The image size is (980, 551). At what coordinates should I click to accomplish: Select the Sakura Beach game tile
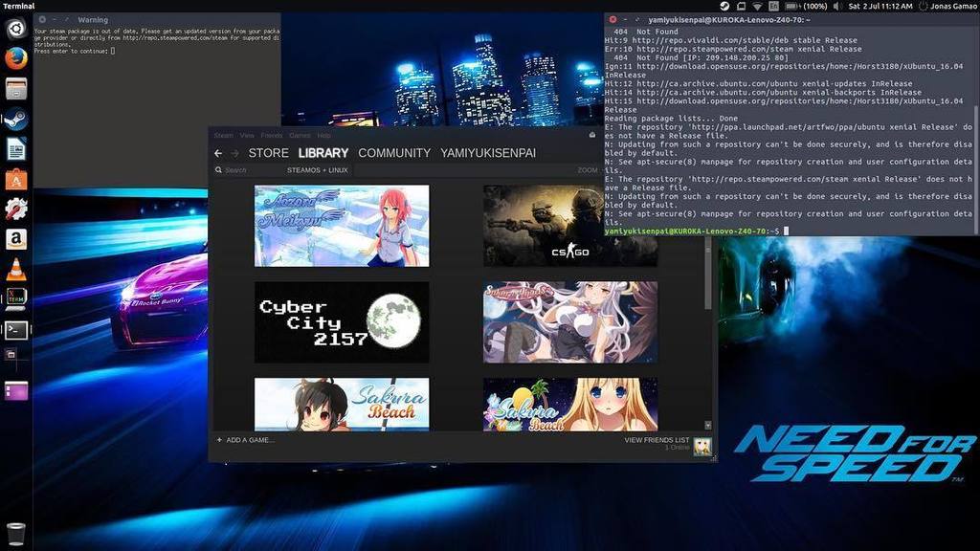(x=342, y=405)
